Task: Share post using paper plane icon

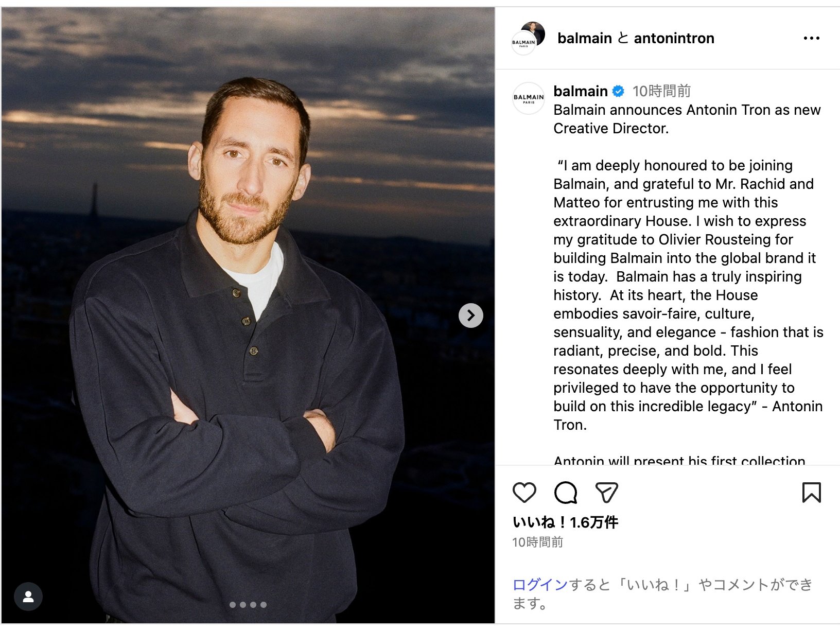Action: [x=606, y=493]
